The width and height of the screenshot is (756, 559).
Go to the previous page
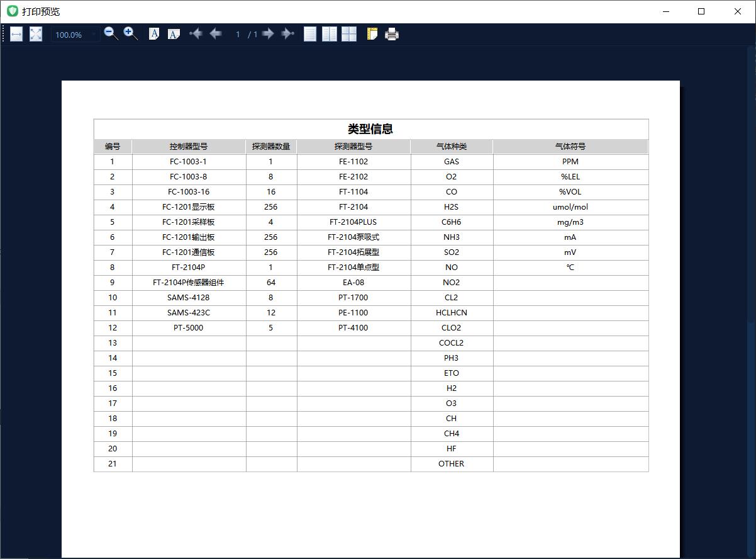(216, 34)
